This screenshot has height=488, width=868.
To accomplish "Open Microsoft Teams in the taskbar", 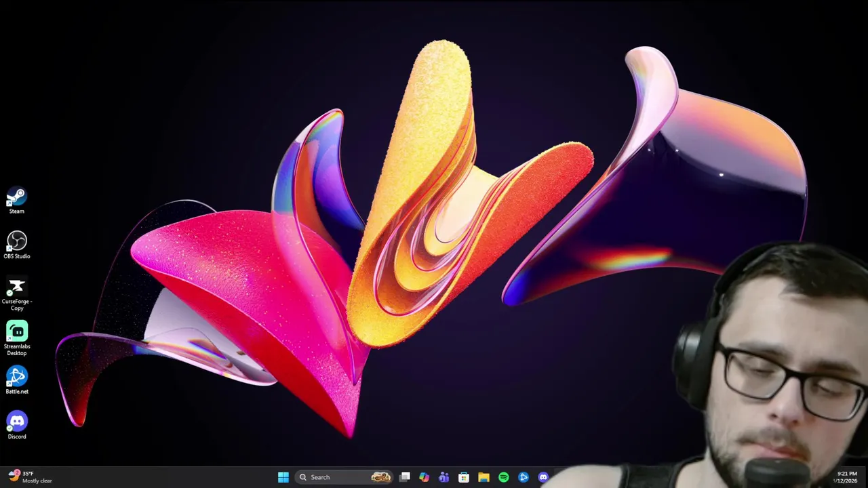I will 443,477.
